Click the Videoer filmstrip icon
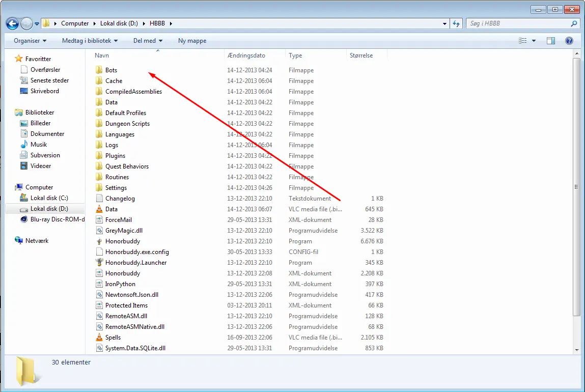585x392 pixels. [24, 165]
